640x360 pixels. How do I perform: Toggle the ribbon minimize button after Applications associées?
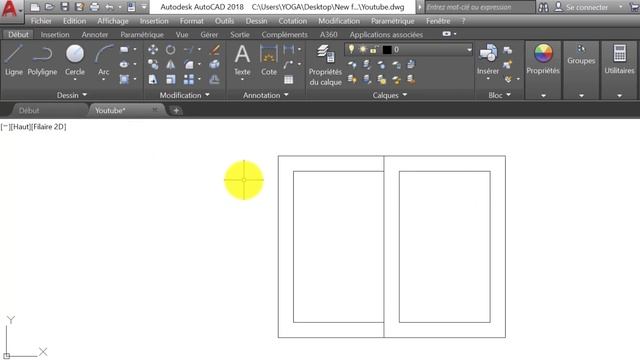(x=447, y=34)
